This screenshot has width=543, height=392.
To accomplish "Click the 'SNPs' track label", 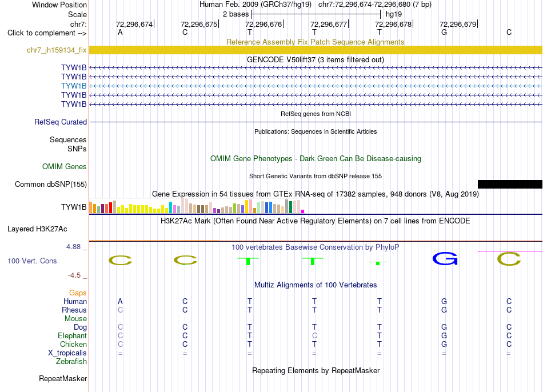I will 77,149.
